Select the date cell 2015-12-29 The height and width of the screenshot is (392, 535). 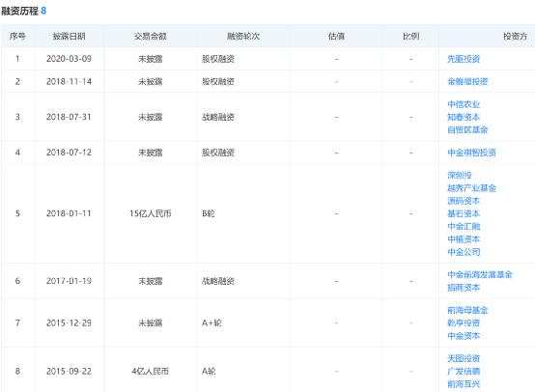click(x=69, y=323)
